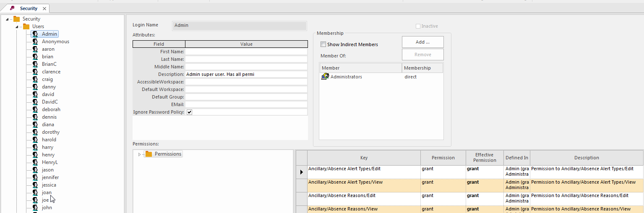Close the Security tab
This screenshot has height=213, width=644.
[44, 8]
